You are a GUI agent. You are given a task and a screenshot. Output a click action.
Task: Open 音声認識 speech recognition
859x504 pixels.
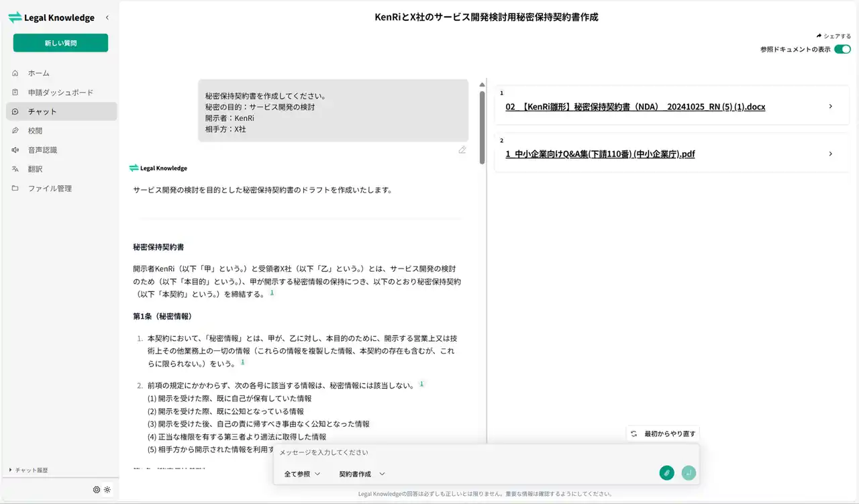42,150
